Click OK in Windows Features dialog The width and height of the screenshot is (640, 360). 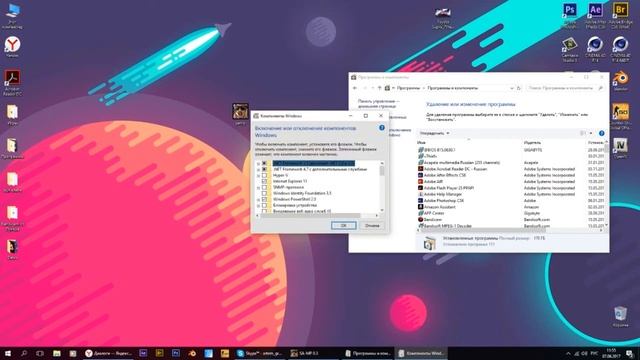click(x=343, y=225)
